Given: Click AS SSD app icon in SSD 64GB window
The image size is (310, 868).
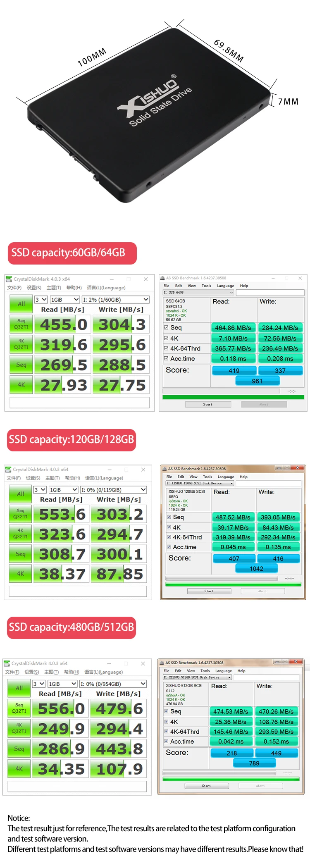Looking at the screenshot, I should click(x=163, y=278).
